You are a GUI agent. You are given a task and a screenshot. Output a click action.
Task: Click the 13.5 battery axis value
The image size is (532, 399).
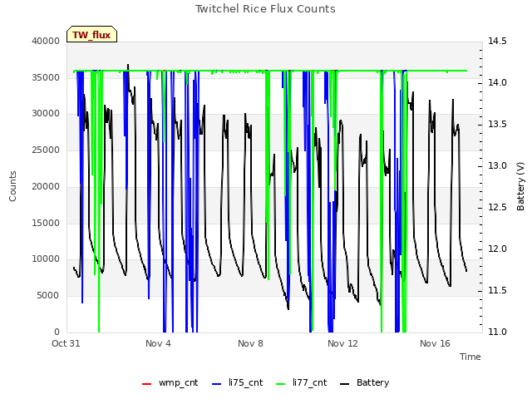(x=497, y=124)
